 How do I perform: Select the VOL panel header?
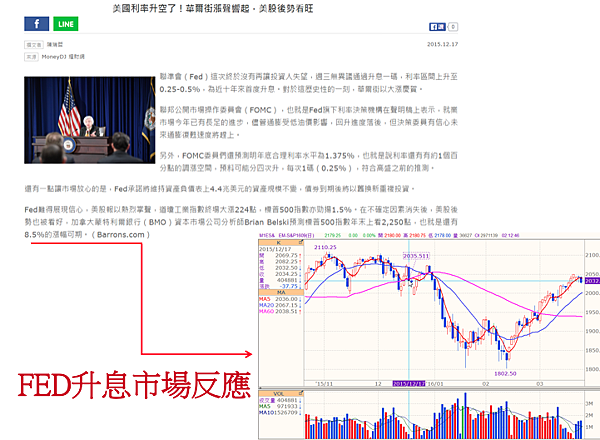tap(281, 393)
